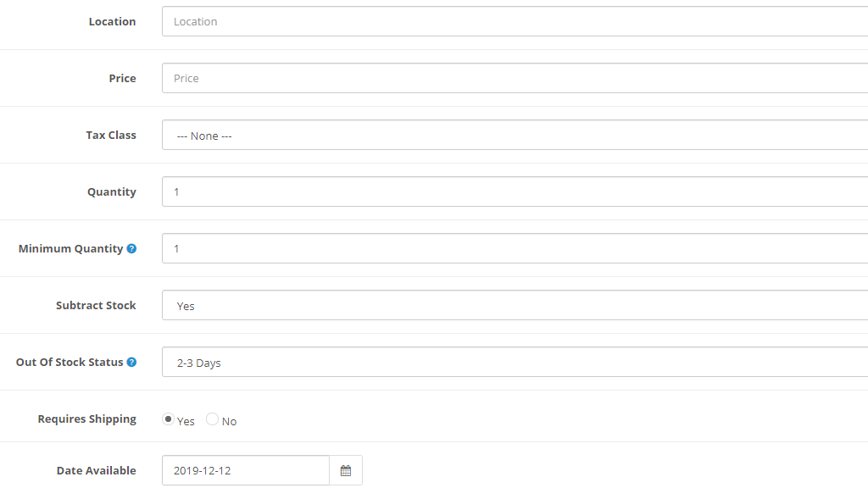Click the Minimum Quantity help icon

tap(132, 248)
